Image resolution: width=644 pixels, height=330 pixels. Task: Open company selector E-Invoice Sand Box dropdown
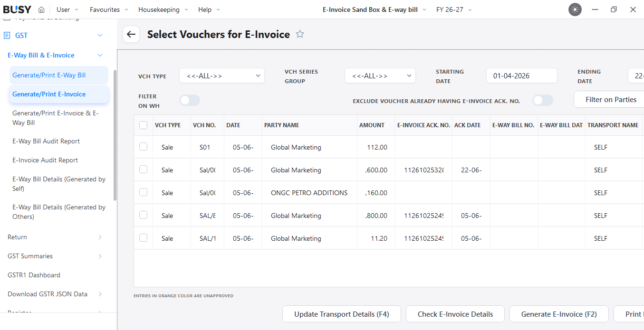375,9
